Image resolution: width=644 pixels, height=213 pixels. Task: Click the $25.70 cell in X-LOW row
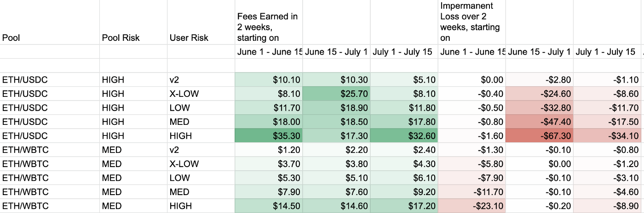pyautogui.click(x=336, y=94)
